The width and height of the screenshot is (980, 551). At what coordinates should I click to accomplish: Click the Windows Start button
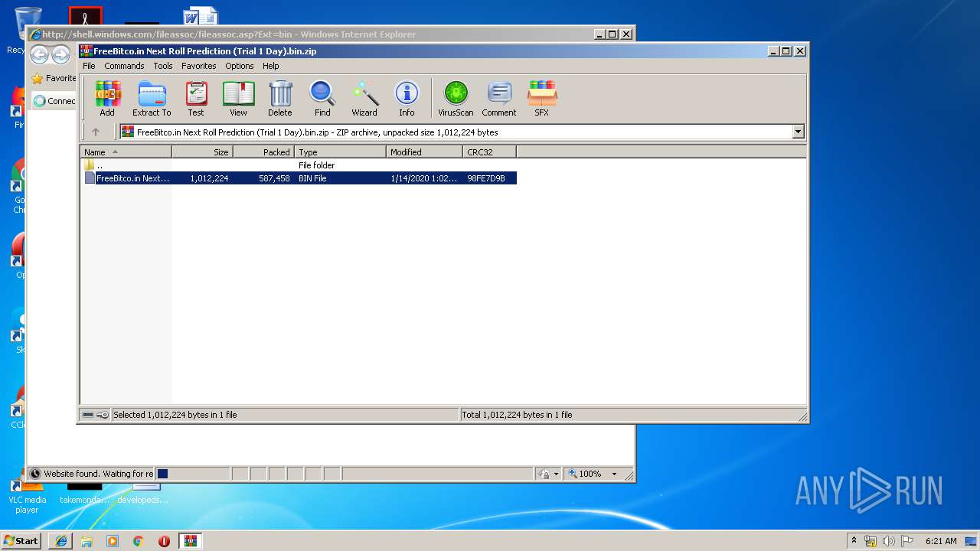coord(21,541)
